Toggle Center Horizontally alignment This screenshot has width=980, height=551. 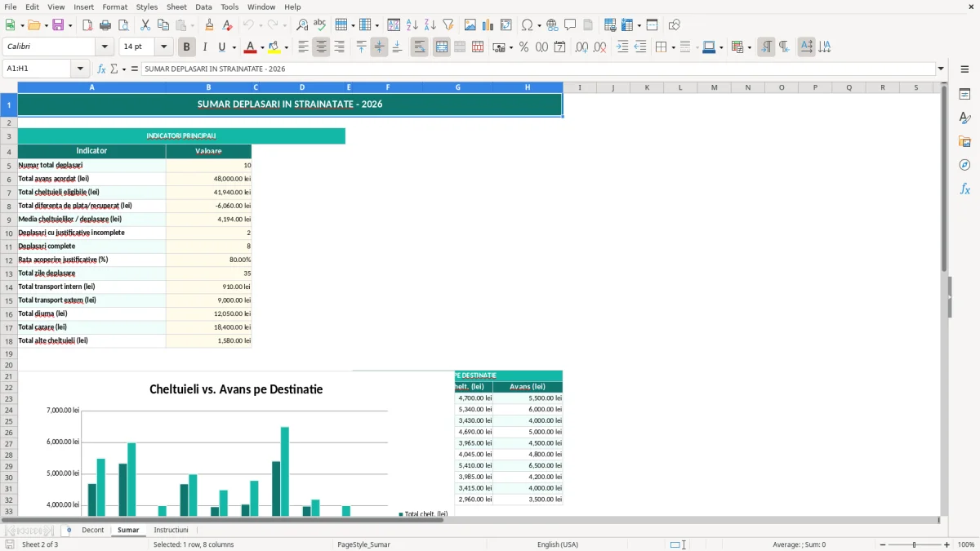click(321, 47)
